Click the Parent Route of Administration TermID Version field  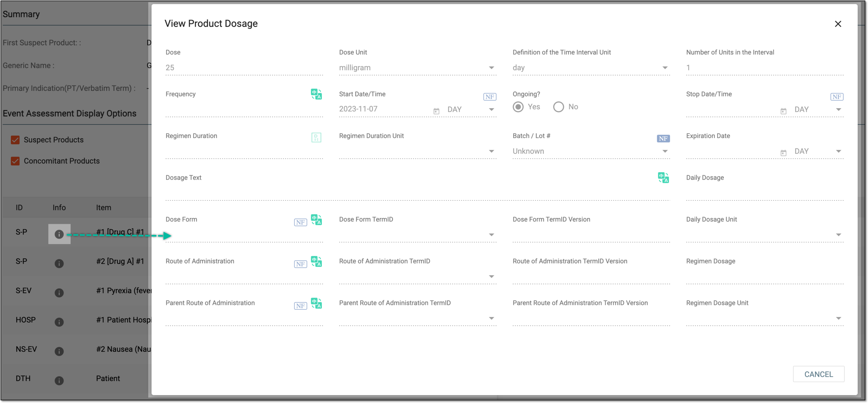(591, 319)
